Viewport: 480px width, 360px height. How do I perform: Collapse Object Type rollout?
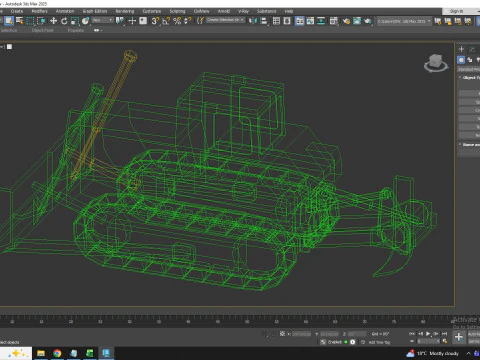[x=469, y=78]
